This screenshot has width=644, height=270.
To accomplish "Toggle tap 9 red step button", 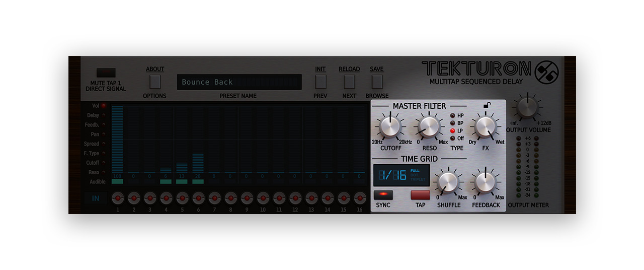I will click(x=247, y=198).
